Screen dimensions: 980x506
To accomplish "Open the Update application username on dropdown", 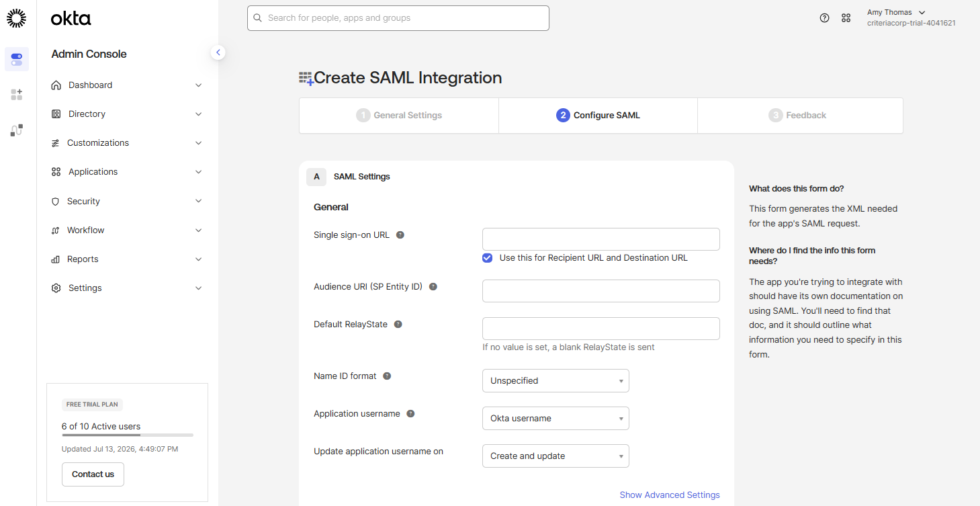I will coord(555,456).
